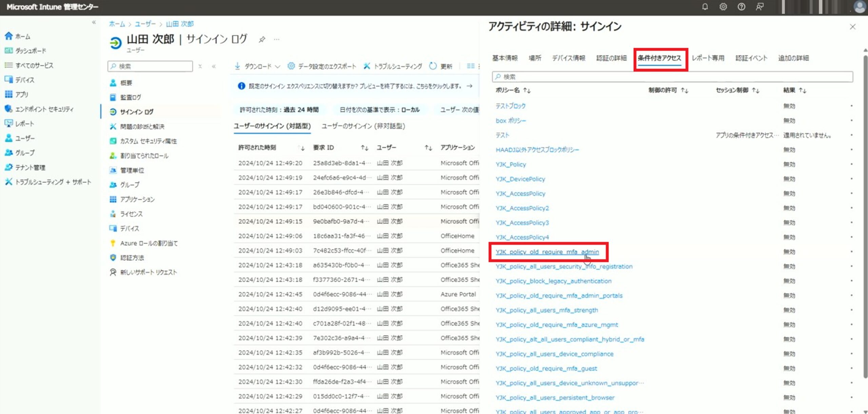This screenshot has width=868, height=414.
Task: Collapse the user menu with the double chevron
Action: pyautogui.click(x=214, y=66)
